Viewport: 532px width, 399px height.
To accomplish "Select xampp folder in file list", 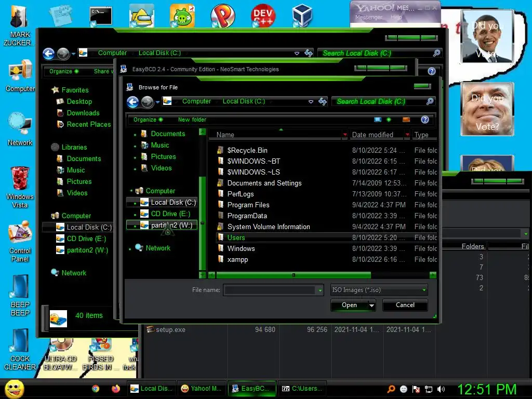I will coord(237,260).
